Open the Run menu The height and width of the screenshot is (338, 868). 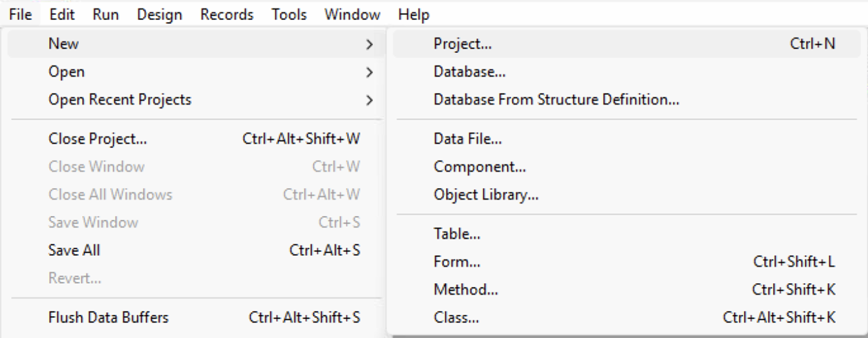105,14
